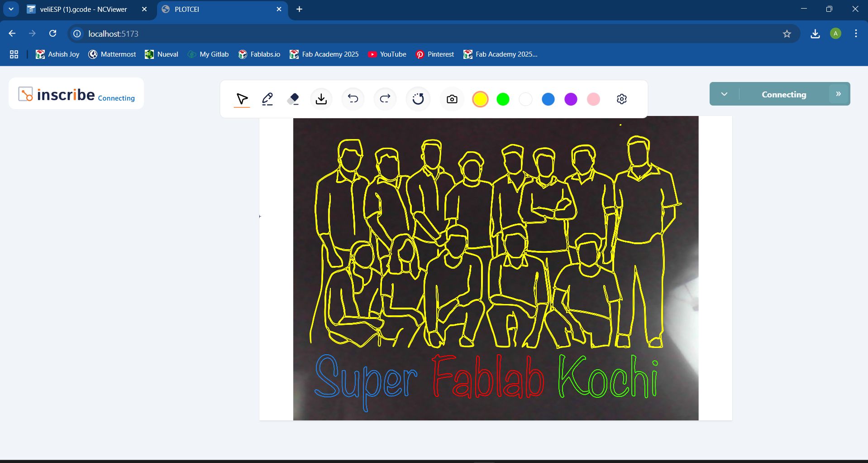This screenshot has width=868, height=463.
Task: Pick the white pen color
Action: [x=525, y=99]
